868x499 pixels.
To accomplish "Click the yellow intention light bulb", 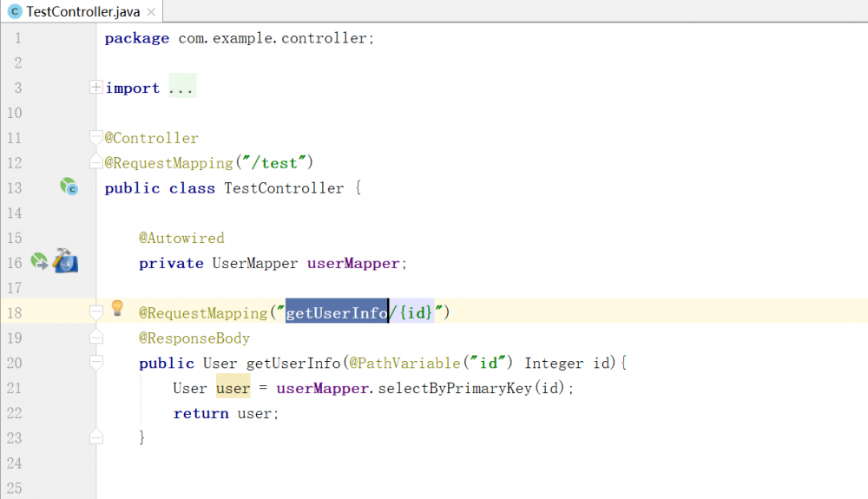I will pyautogui.click(x=117, y=308).
